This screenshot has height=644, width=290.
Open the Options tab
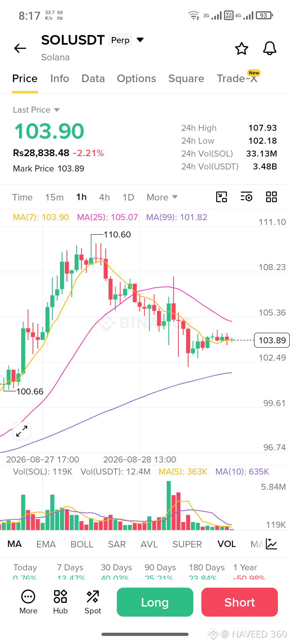coord(137,78)
